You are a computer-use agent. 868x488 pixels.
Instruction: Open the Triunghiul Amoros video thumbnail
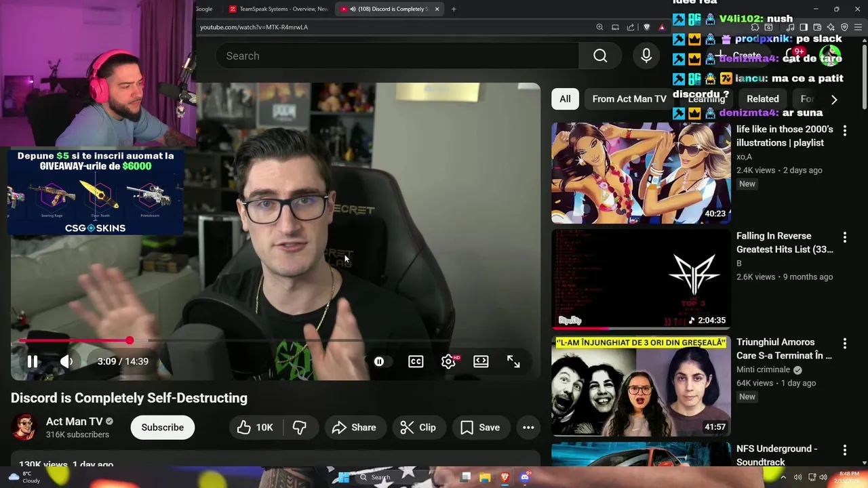click(x=641, y=386)
